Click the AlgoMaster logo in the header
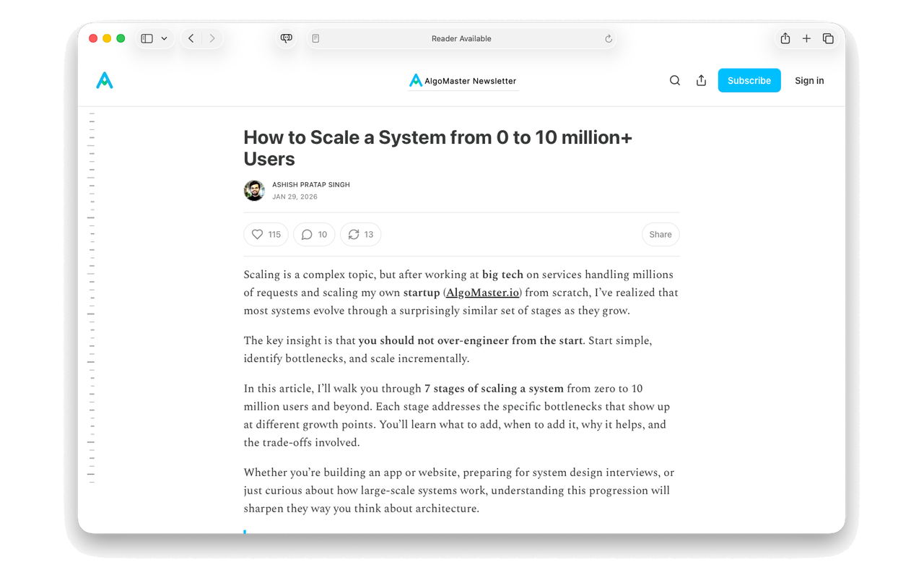Screen dimensions: 924x578 click(104, 80)
